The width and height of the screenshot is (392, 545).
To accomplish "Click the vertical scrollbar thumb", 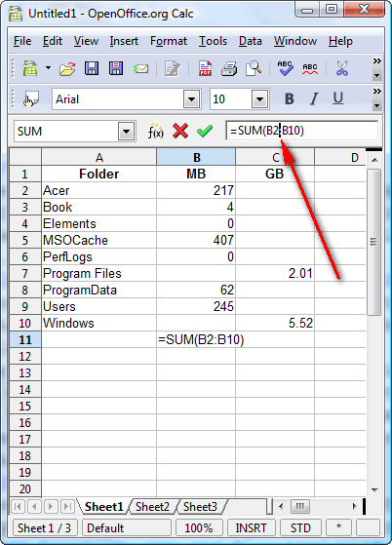I will 373,242.
